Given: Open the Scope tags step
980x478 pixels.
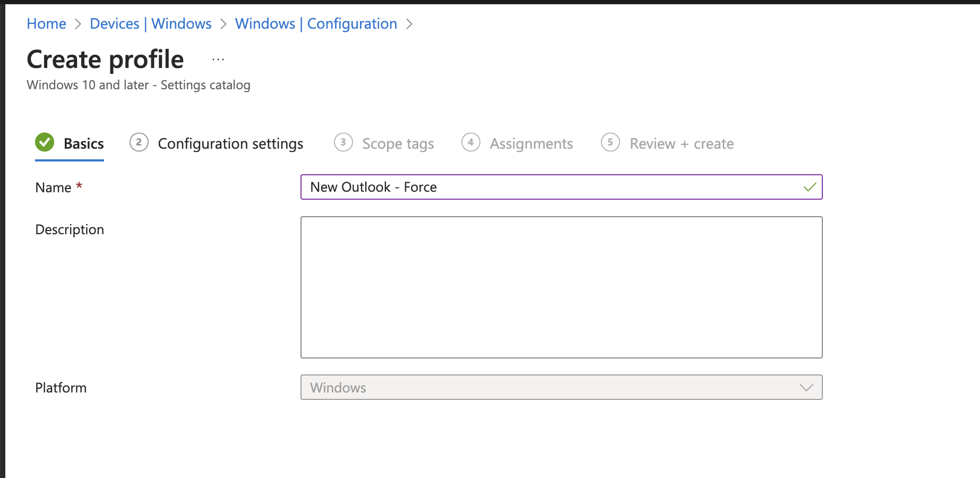Looking at the screenshot, I should (x=398, y=143).
